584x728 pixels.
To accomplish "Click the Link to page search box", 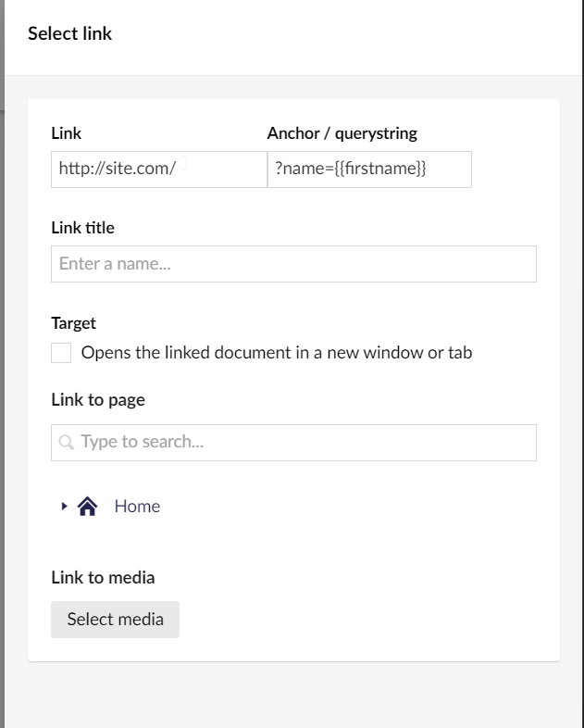I will tap(293, 443).
